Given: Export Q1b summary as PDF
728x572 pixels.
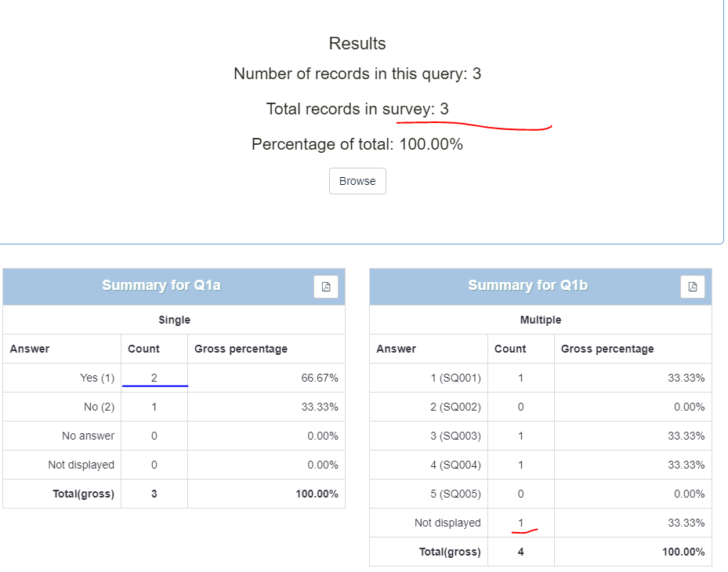Looking at the screenshot, I should click(x=692, y=287).
